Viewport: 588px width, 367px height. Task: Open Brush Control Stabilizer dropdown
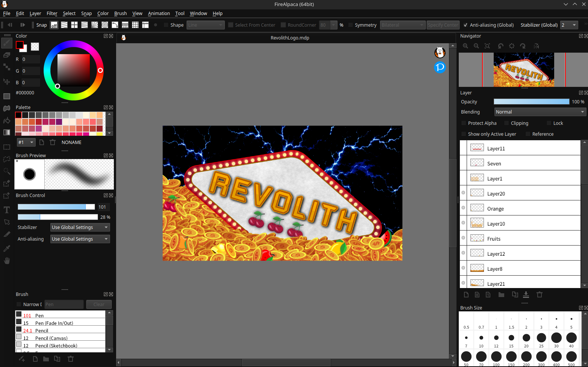tap(80, 227)
